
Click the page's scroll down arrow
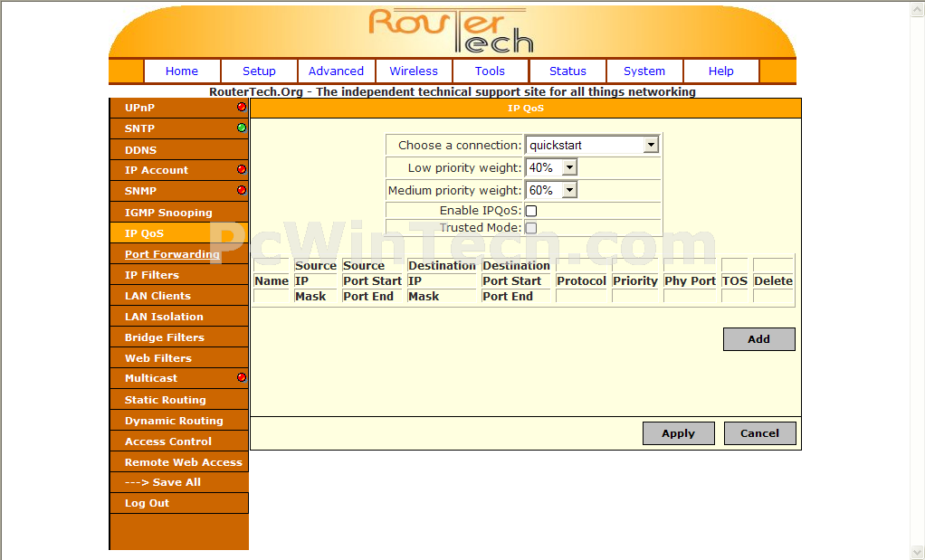[917, 552]
